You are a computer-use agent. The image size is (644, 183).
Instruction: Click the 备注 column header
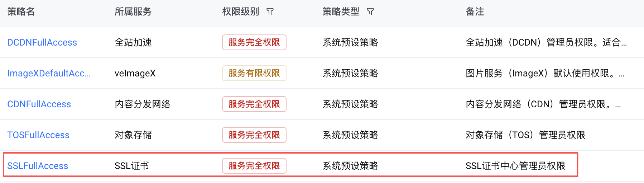coord(475,12)
